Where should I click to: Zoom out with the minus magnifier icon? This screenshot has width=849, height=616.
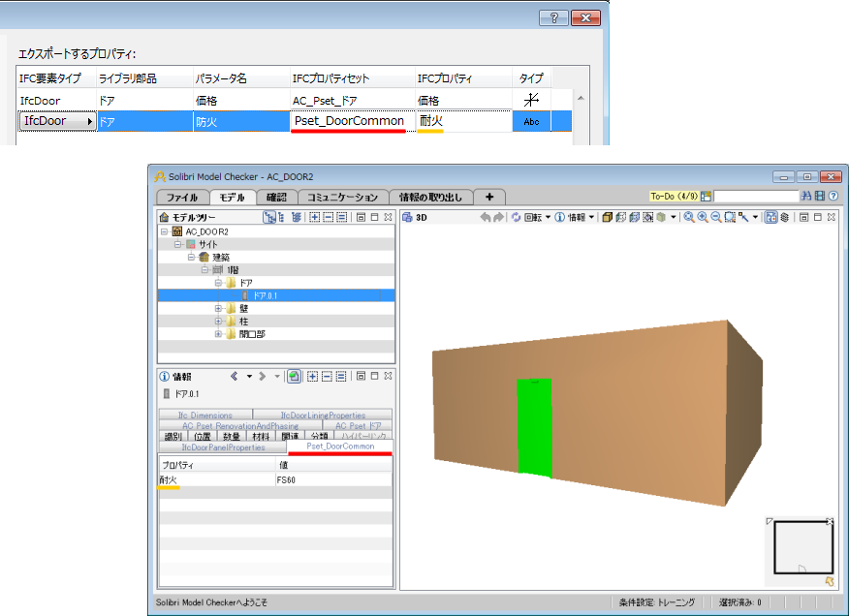tap(716, 217)
